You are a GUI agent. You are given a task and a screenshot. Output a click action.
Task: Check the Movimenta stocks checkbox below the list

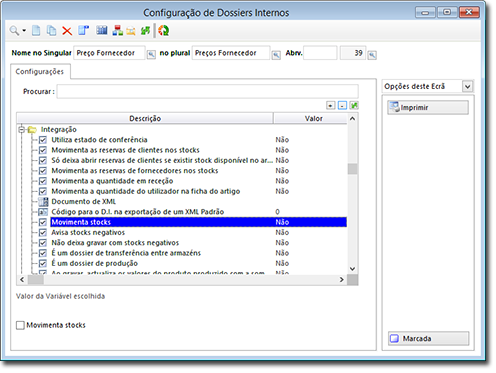click(x=20, y=325)
